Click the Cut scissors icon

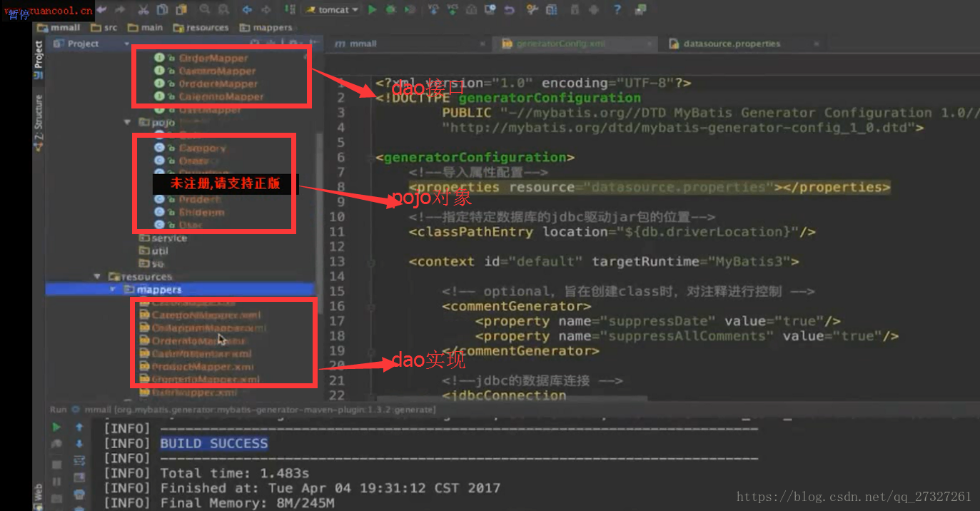coord(143,10)
